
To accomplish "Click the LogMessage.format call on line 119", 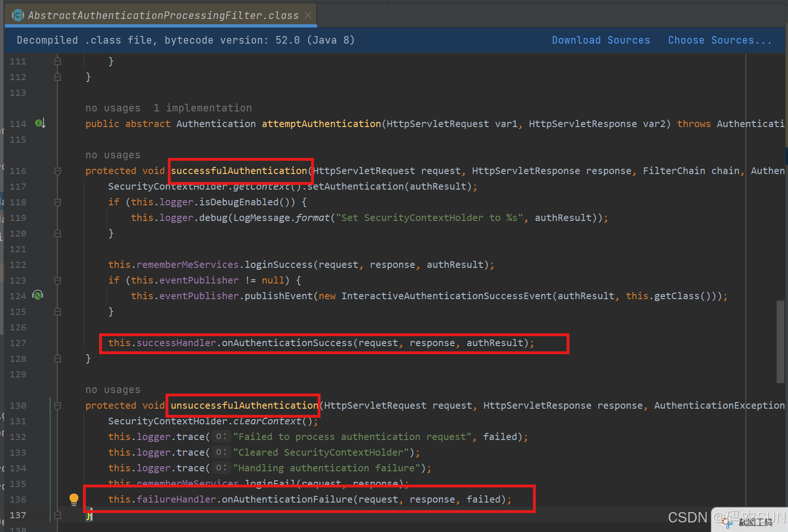I will pos(282,218).
